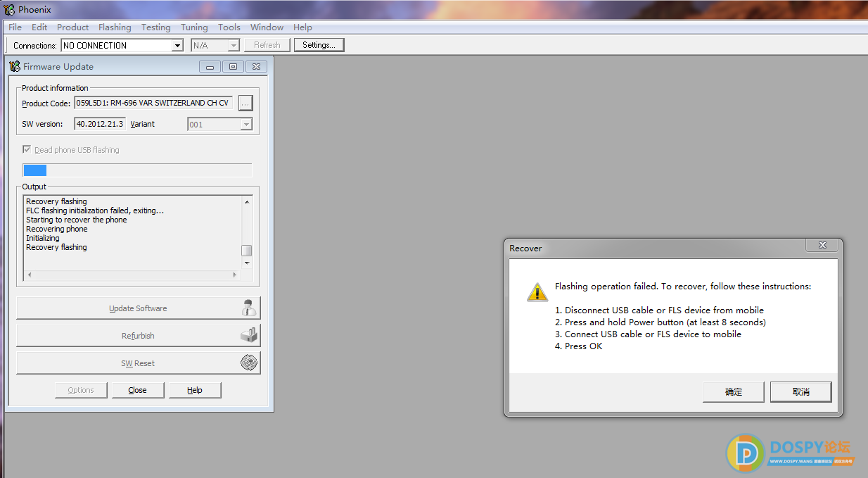Click the flashing progress bar
The image size is (868, 478).
137,170
